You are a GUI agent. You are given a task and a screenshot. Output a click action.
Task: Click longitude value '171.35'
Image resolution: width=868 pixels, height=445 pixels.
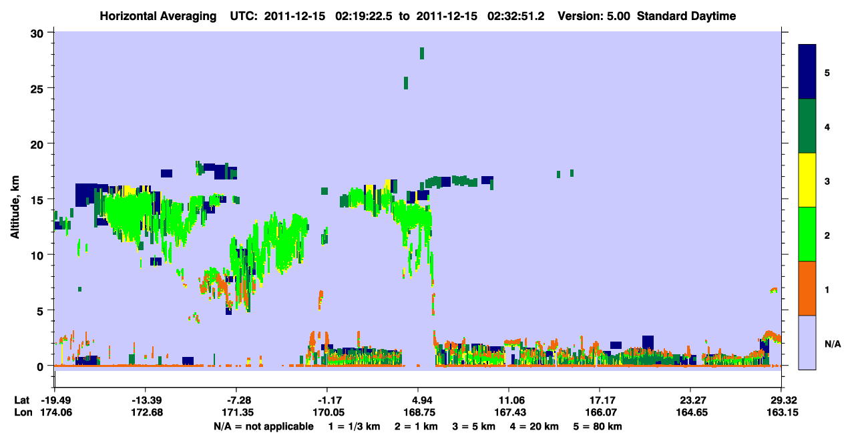click(x=236, y=413)
